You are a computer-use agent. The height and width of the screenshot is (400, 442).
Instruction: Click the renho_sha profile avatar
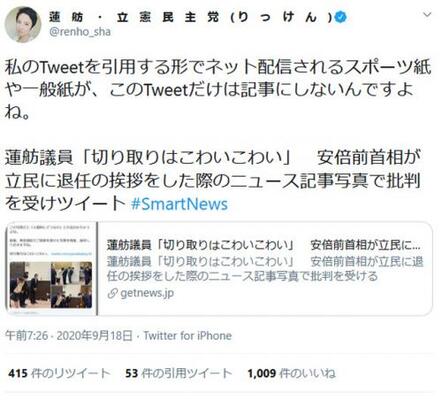pyautogui.click(x=23, y=24)
